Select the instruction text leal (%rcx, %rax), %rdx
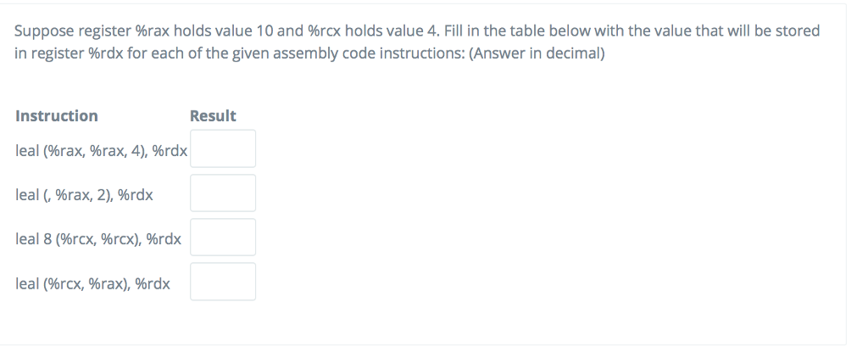The height and width of the screenshot is (358, 868). pos(92,283)
